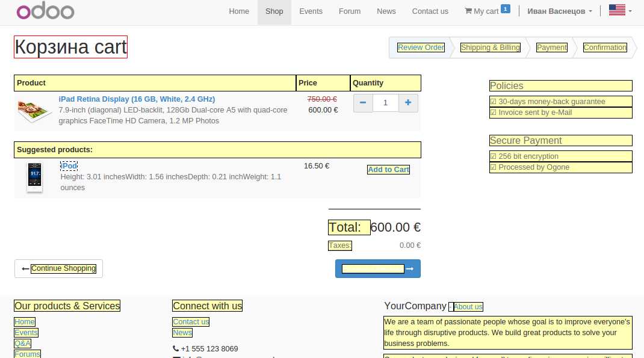Decrease quantity with minus button

(363, 103)
